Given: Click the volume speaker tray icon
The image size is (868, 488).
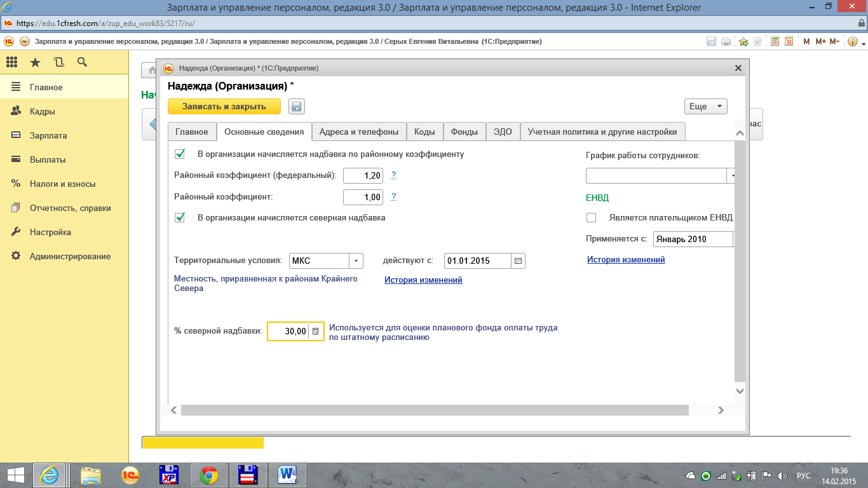Looking at the screenshot, I should 782,476.
